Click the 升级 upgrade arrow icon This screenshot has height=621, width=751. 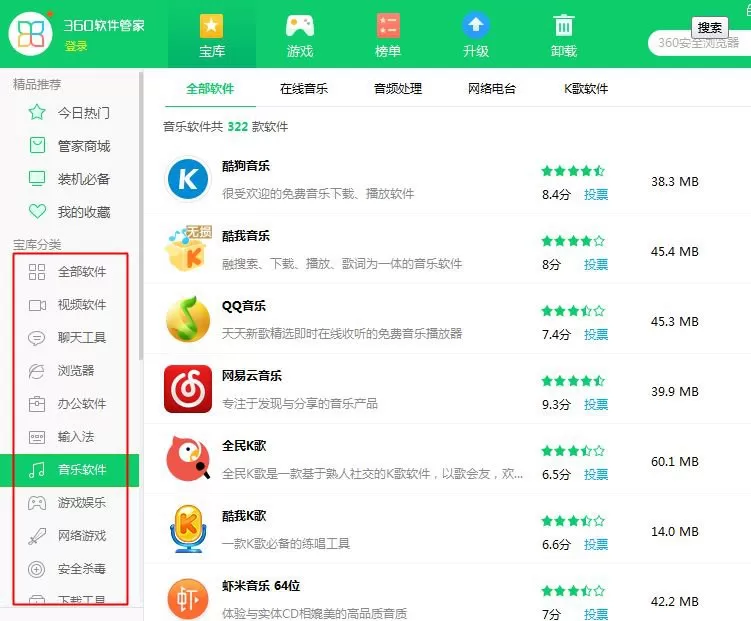point(476,25)
